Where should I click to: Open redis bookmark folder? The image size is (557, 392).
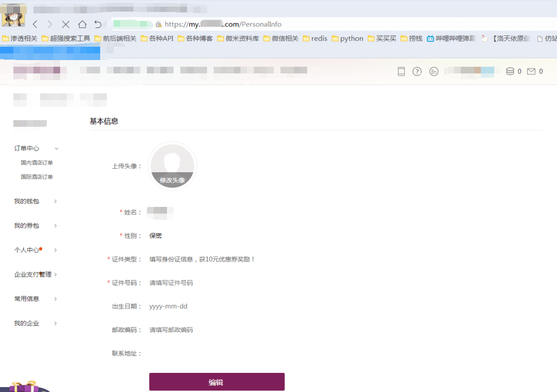pos(315,39)
